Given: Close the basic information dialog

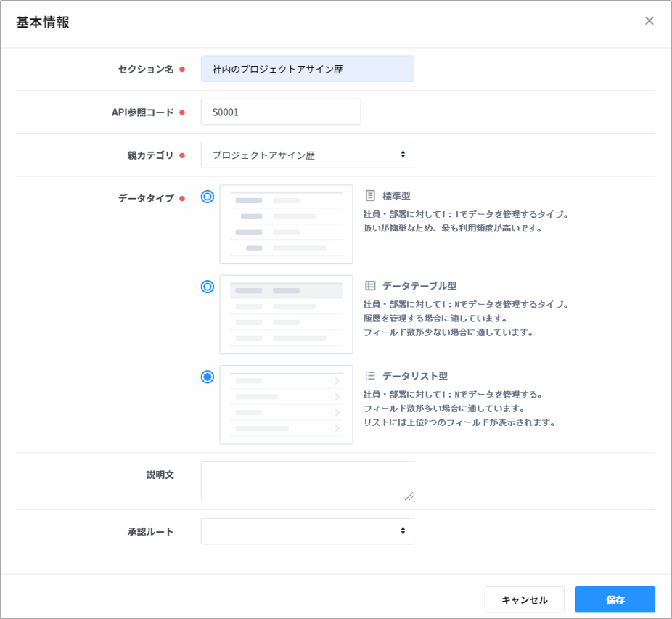Looking at the screenshot, I should 649,21.
